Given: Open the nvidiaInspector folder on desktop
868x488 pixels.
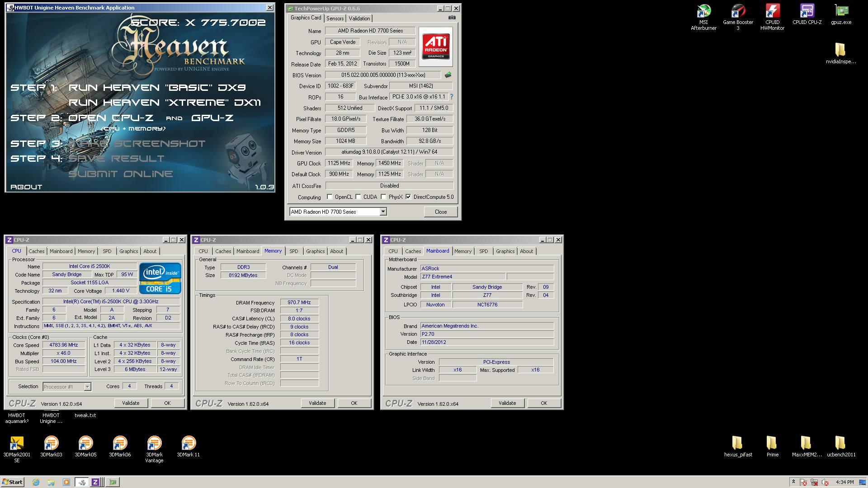Looking at the screenshot, I should [841, 53].
